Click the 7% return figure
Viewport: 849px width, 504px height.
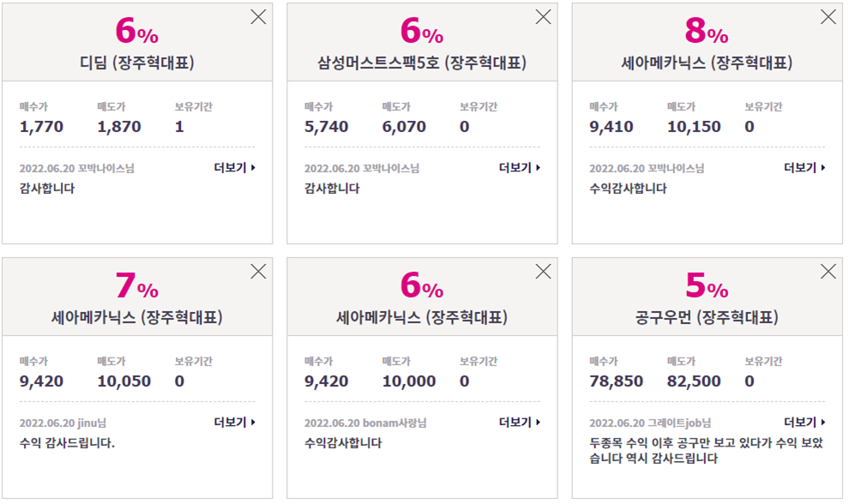coord(137,285)
